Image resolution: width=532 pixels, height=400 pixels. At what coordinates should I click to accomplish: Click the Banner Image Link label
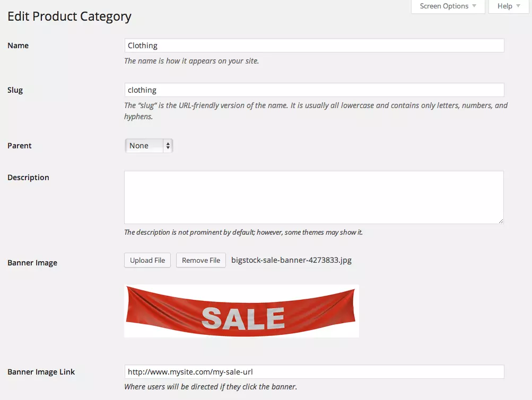click(x=41, y=372)
